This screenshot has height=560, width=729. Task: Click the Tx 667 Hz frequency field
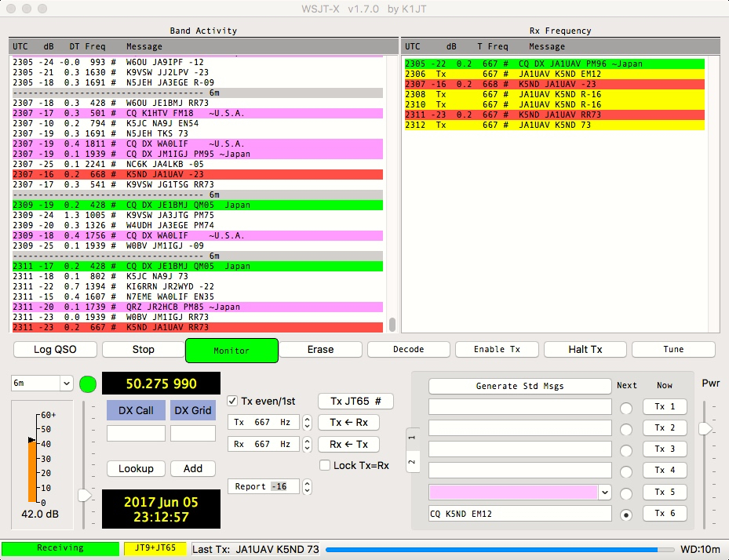point(264,423)
